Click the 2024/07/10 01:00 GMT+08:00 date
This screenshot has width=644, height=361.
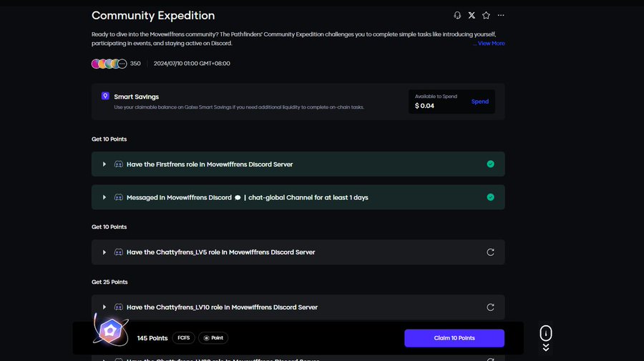point(192,64)
